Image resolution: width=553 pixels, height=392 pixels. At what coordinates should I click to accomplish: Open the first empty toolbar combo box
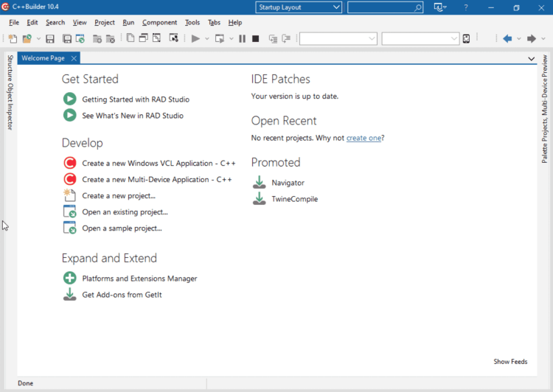click(338, 38)
